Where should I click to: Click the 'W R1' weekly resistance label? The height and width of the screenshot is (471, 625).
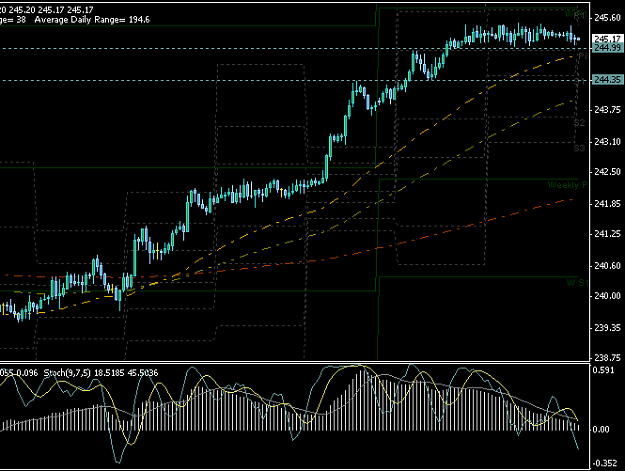tap(576, 15)
